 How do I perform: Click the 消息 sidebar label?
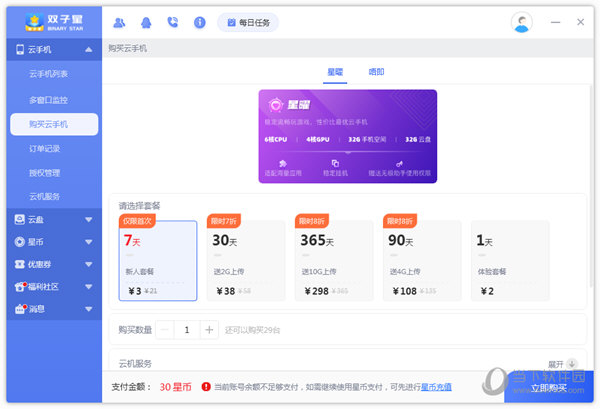pos(37,309)
